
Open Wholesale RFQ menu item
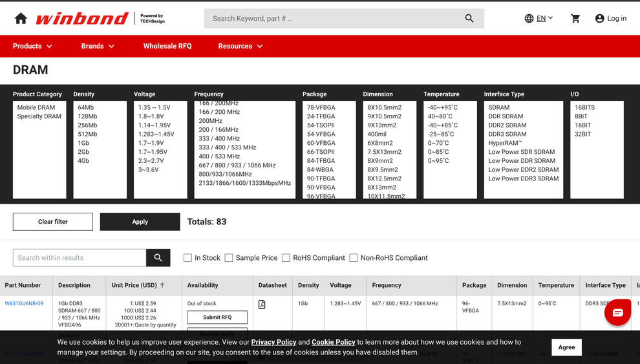[167, 46]
